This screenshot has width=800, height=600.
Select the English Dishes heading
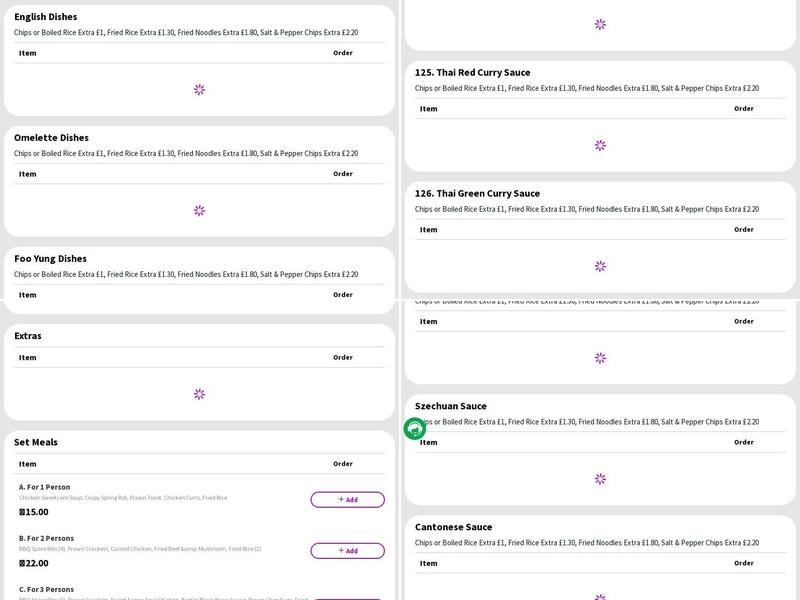tap(45, 17)
